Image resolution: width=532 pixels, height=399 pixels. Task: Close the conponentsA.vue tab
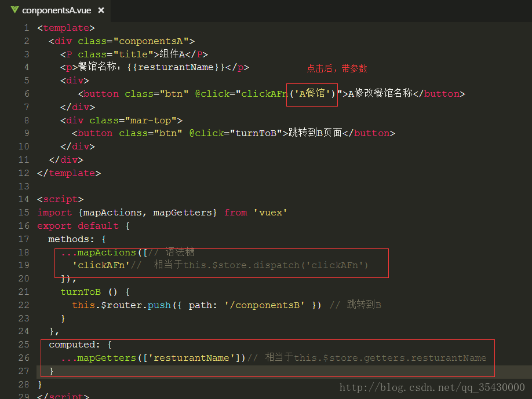click(x=101, y=10)
